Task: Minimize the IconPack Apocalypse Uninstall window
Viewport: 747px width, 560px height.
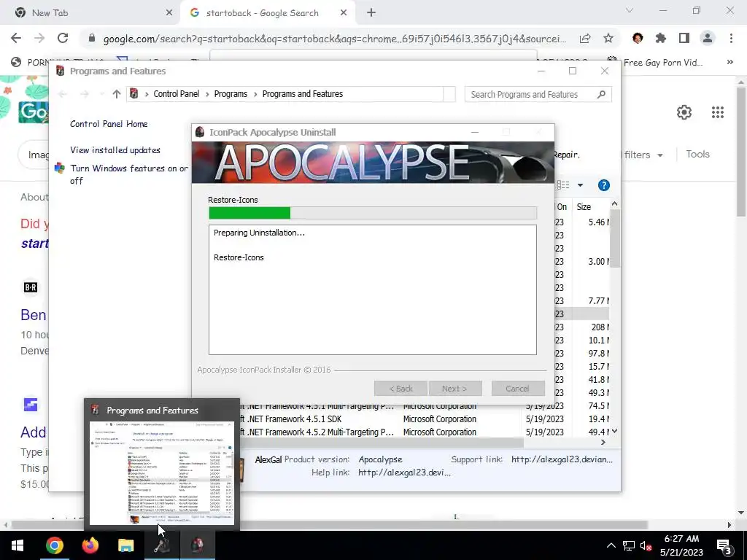Action: click(474, 132)
